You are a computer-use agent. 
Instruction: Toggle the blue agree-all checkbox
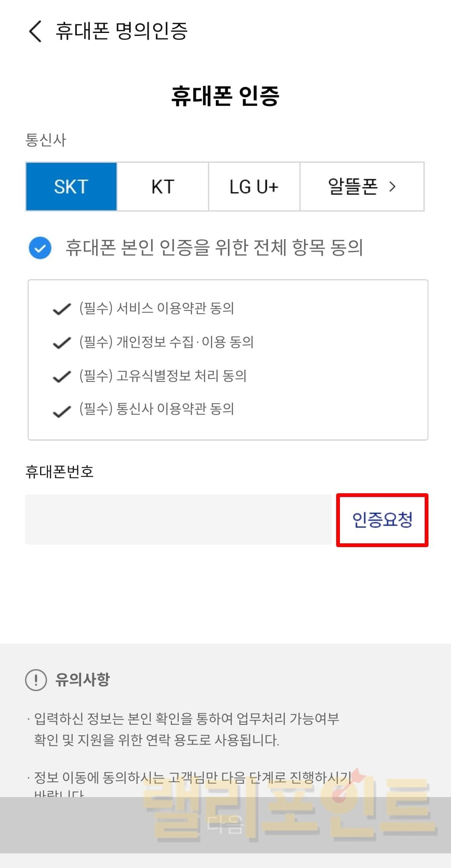[40, 248]
